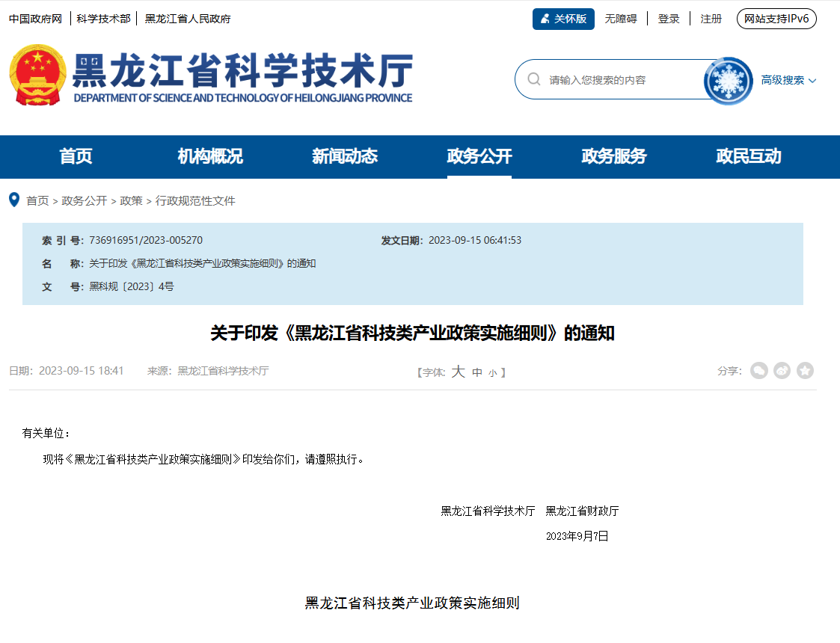Click the star favorite share icon

pos(806,370)
